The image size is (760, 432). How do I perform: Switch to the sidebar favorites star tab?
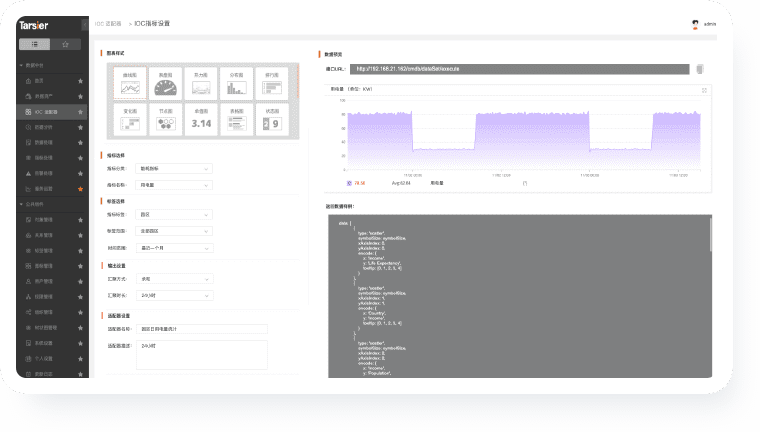[x=65, y=44]
